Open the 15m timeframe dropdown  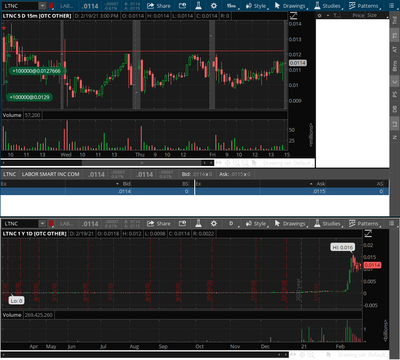[232, 6]
